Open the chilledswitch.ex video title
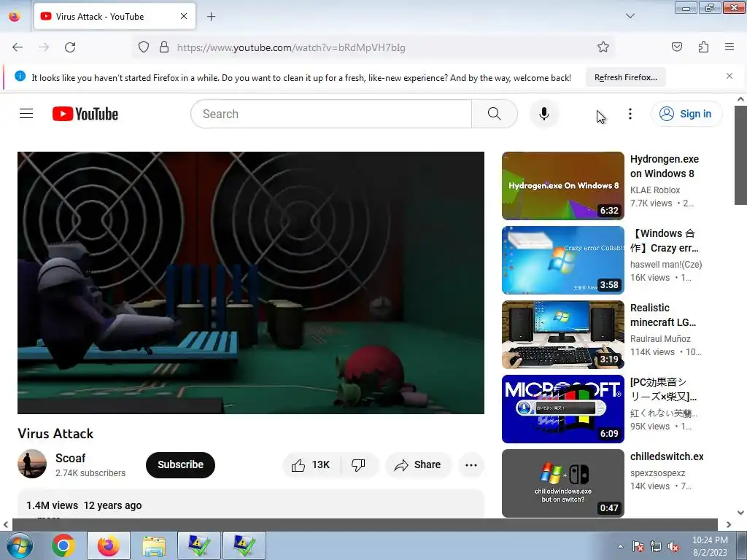The height and width of the screenshot is (560, 747). (667, 456)
